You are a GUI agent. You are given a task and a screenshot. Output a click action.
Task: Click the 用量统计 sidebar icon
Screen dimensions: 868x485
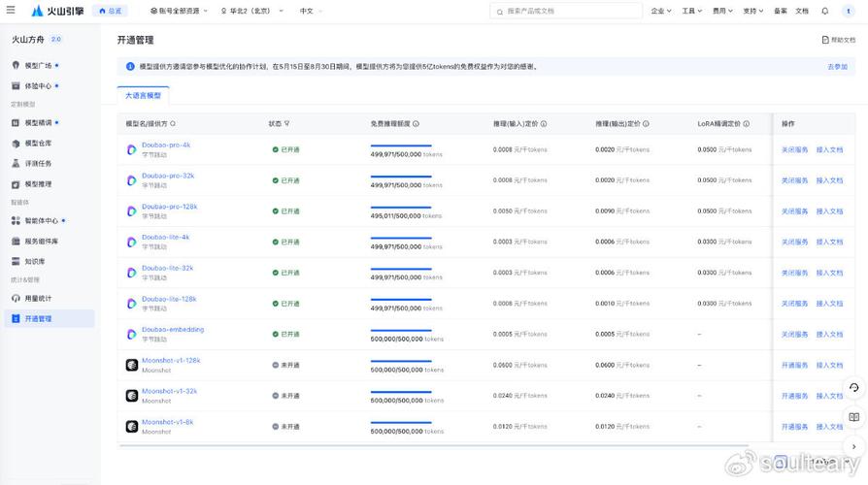[16, 298]
